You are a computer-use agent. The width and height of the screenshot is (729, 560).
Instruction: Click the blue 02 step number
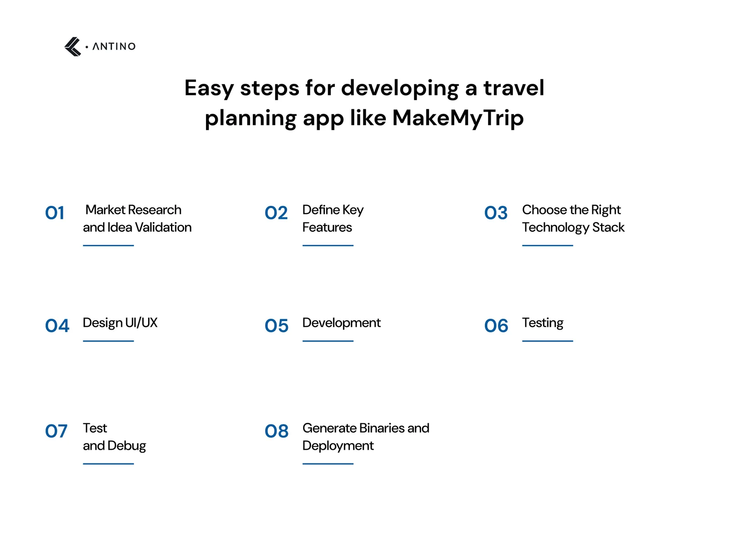click(x=276, y=213)
